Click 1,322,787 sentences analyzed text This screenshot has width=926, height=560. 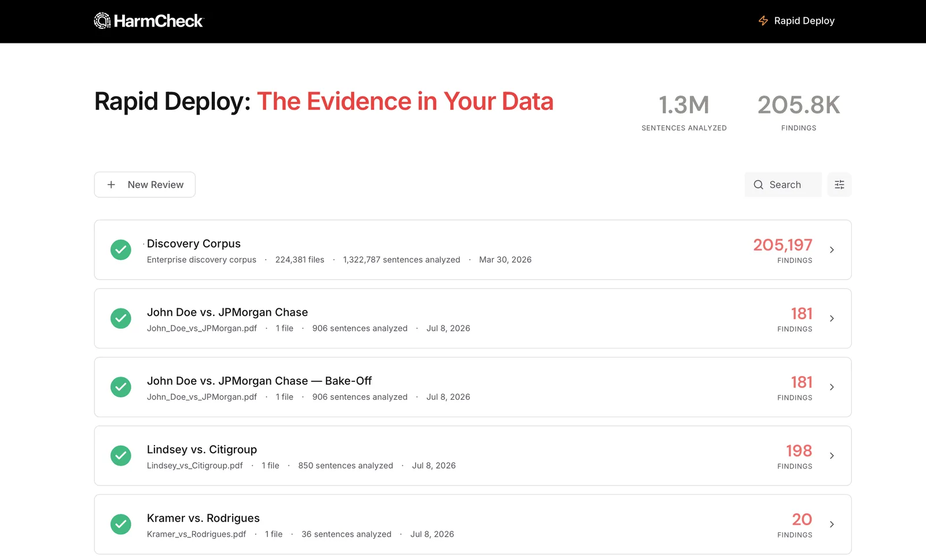(x=402, y=260)
